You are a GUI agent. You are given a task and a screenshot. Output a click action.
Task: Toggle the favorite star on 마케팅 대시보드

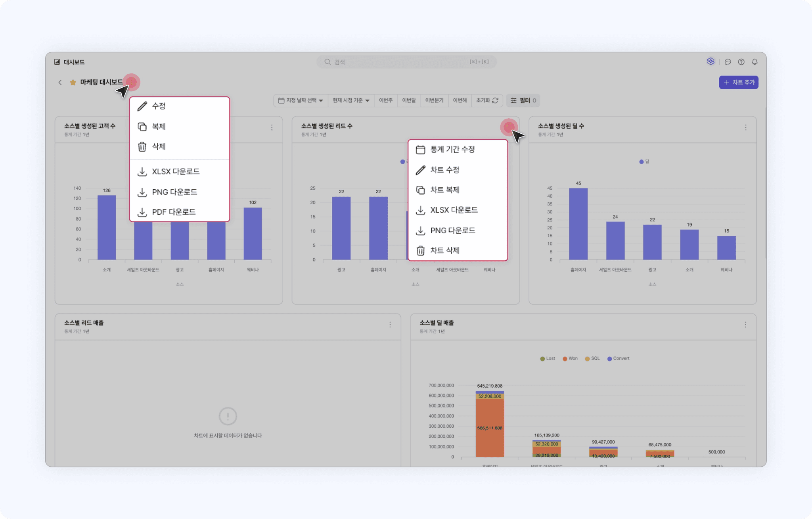click(73, 83)
